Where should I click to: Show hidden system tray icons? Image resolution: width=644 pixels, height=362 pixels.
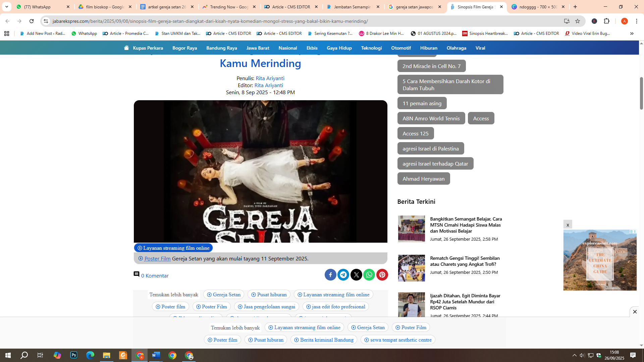(575, 355)
